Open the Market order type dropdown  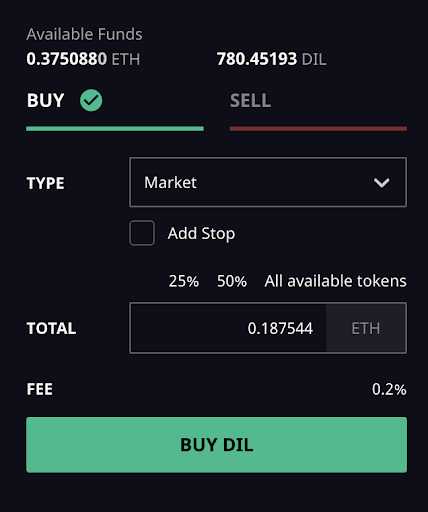coord(268,182)
